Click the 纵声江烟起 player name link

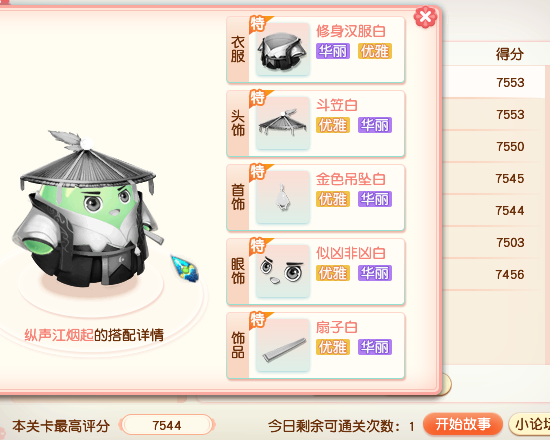coord(59,335)
